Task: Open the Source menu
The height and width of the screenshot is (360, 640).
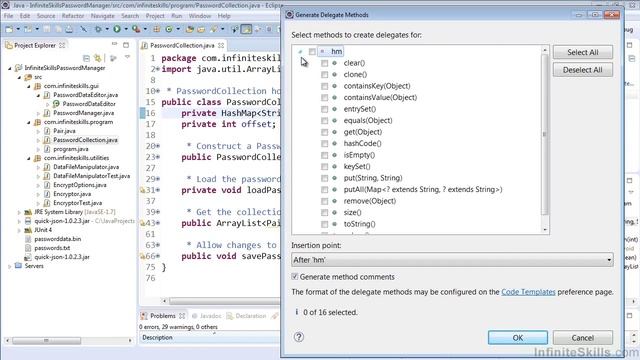Action: click(46, 16)
